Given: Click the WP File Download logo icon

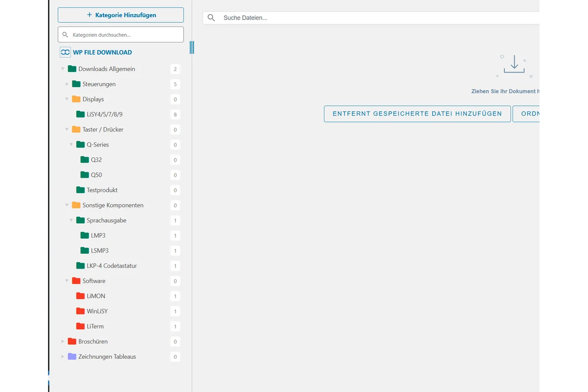Looking at the screenshot, I should point(65,52).
